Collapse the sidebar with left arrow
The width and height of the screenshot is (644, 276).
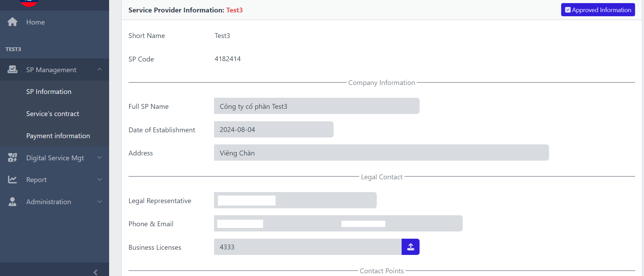point(95,272)
